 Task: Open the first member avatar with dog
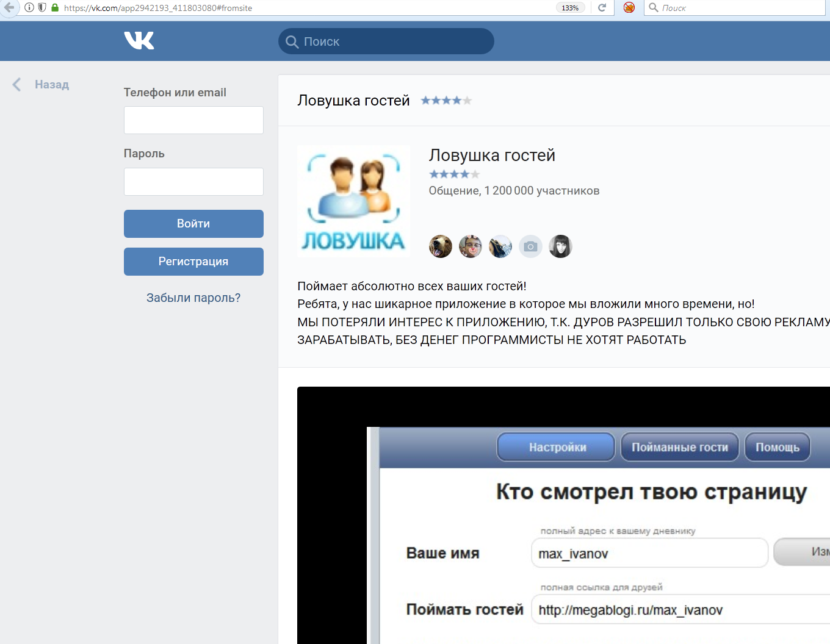point(441,246)
